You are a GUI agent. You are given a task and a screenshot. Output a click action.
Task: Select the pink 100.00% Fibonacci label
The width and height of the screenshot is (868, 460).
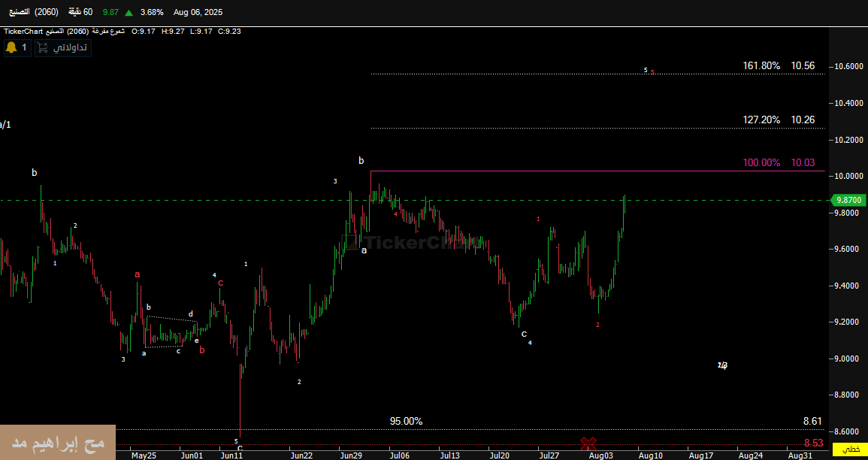761,163
